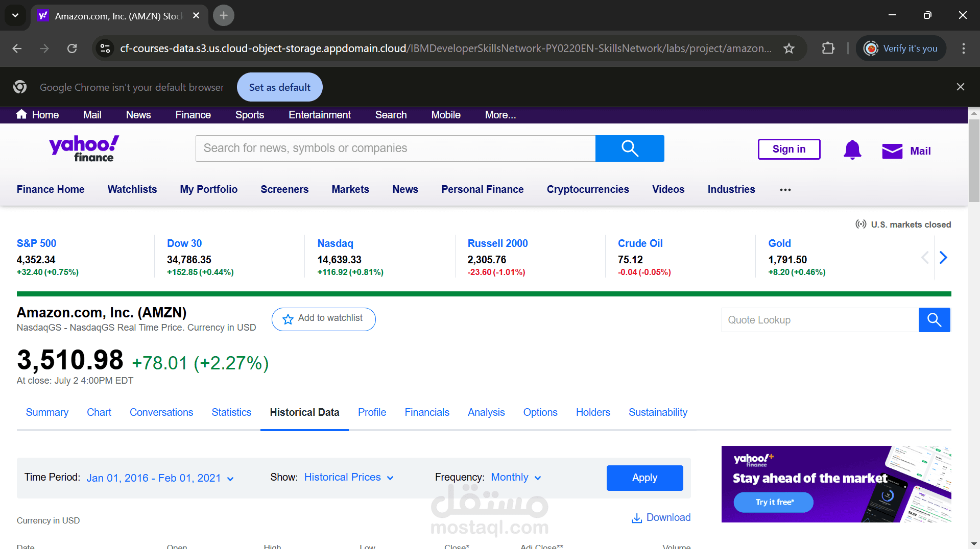Viewport: 980px width, 549px height.
Task: Open Personal Finance section
Action: [483, 189]
